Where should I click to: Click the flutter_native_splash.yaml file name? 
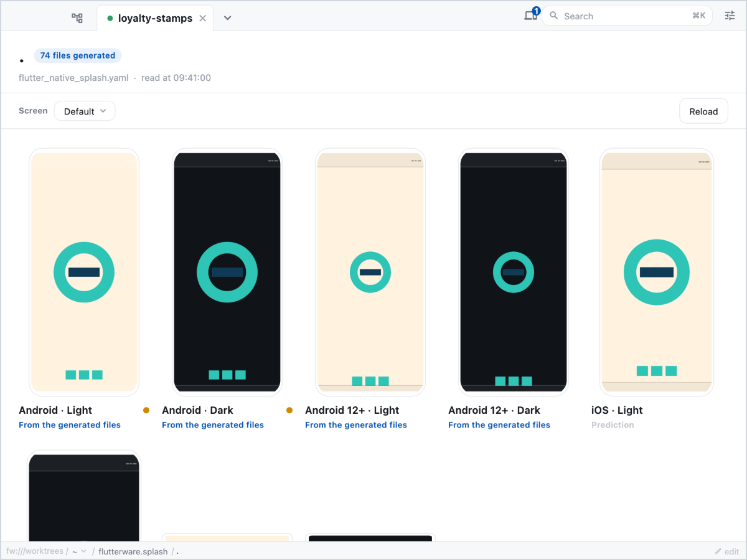(x=73, y=78)
